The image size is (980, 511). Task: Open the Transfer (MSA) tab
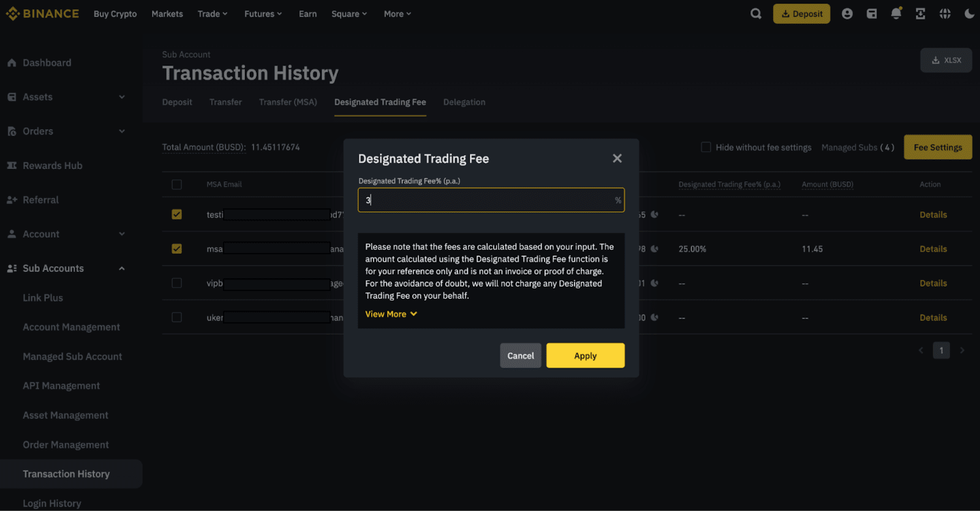[288, 102]
